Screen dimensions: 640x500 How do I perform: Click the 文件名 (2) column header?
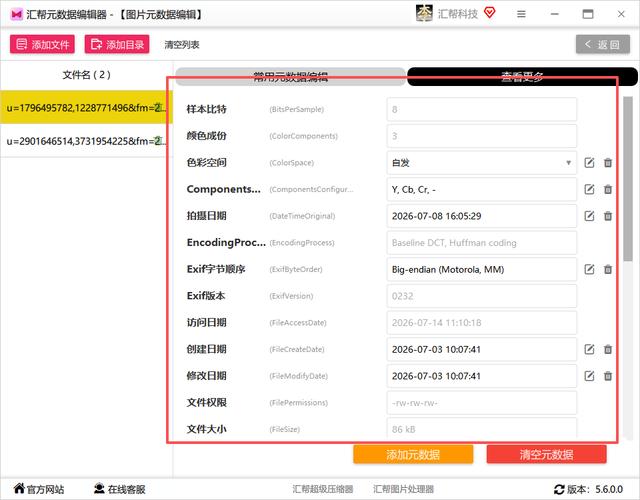(x=86, y=75)
